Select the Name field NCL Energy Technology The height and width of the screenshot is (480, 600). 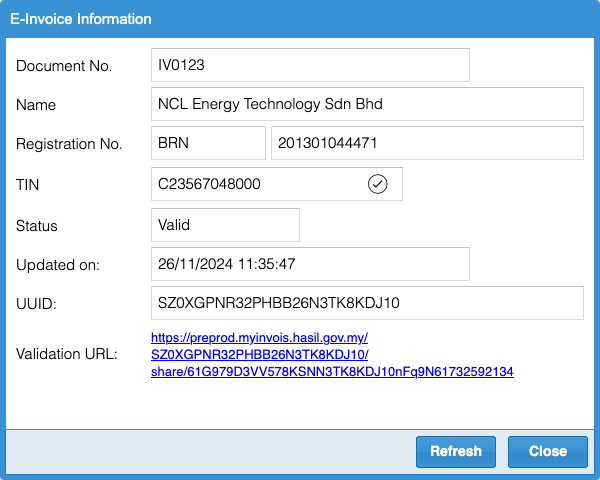[367, 104]
